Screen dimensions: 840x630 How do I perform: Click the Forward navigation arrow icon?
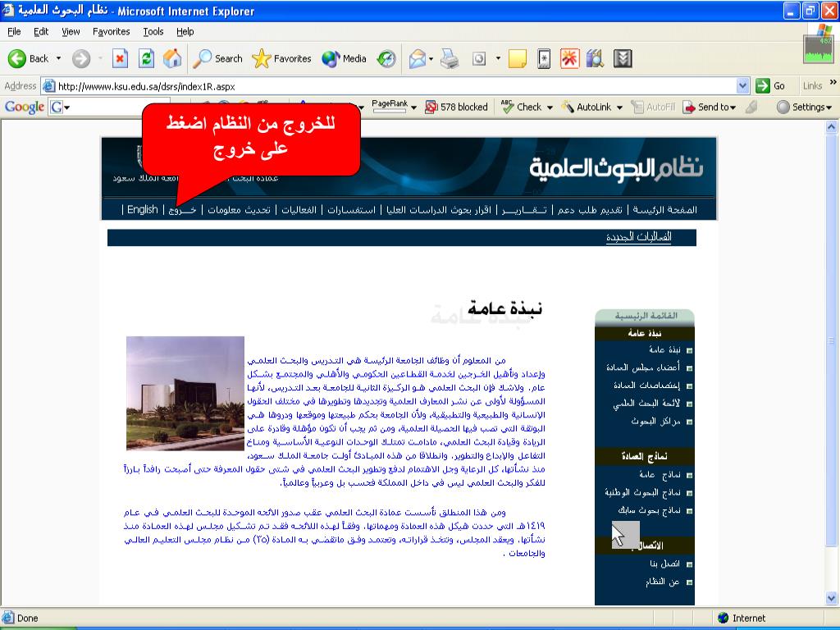[81, 58]
